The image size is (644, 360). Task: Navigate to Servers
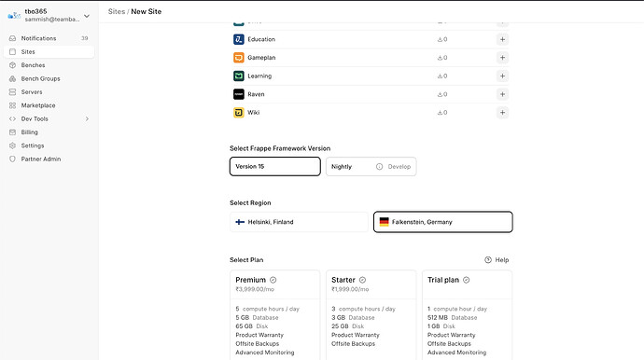pyautogui.click(x=49, y=92)
